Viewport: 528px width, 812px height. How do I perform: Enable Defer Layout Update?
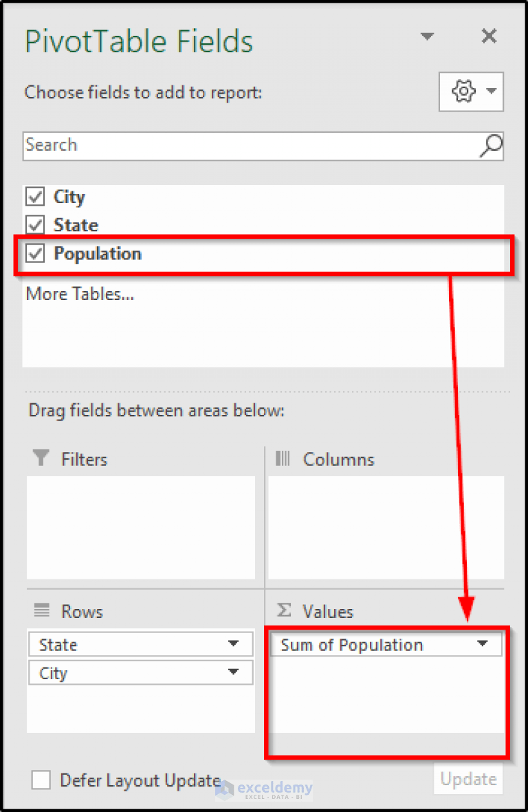41,780
